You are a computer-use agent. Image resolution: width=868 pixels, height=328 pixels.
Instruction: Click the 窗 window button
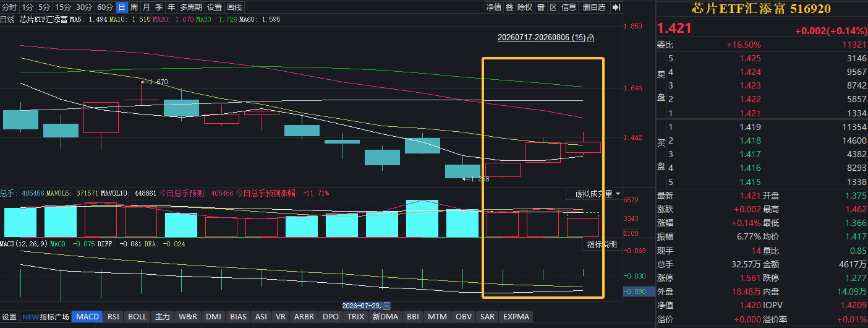[541, 7]
